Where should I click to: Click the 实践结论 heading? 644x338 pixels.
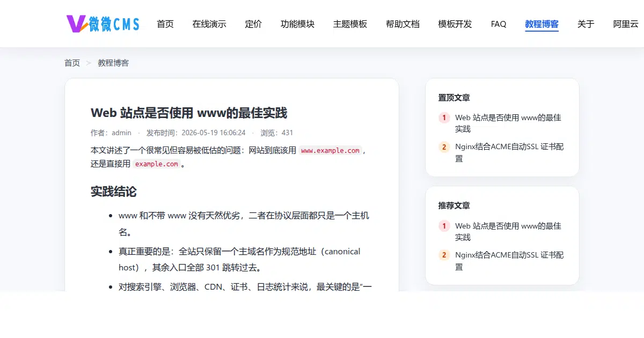(x=114, y=192)
